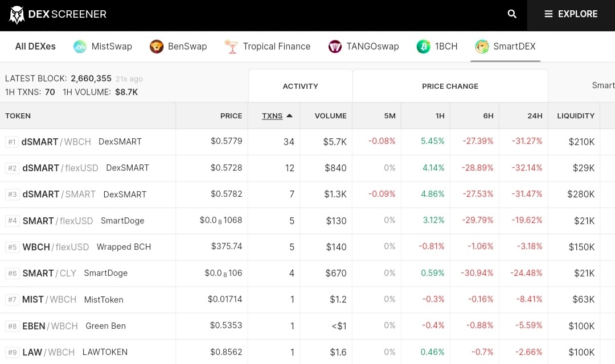Switch to the All DEXes tab

[35, 46]
